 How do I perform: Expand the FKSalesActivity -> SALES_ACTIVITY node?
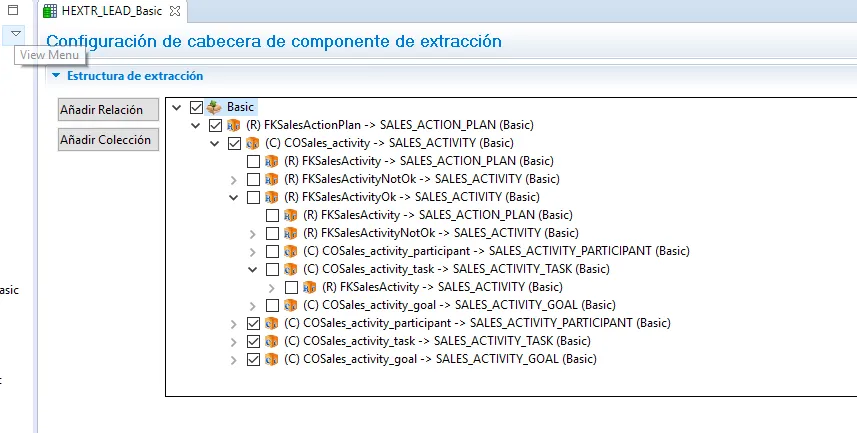pyautogui.click(x=272, y=288)
